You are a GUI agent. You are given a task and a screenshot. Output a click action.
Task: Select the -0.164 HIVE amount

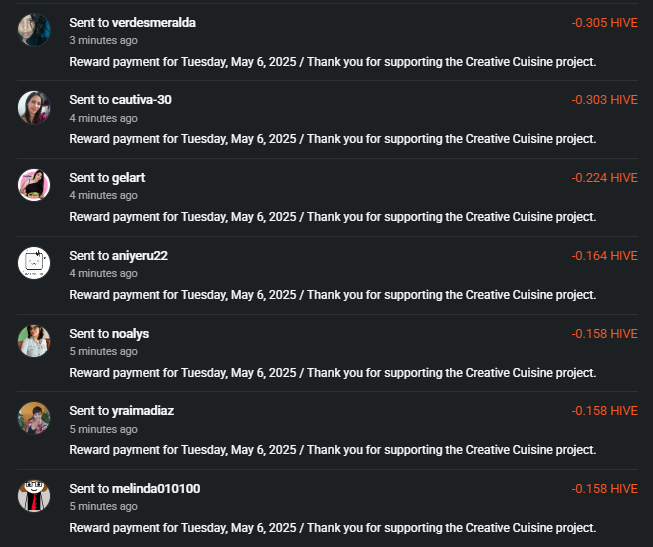[x=604, y=255]
